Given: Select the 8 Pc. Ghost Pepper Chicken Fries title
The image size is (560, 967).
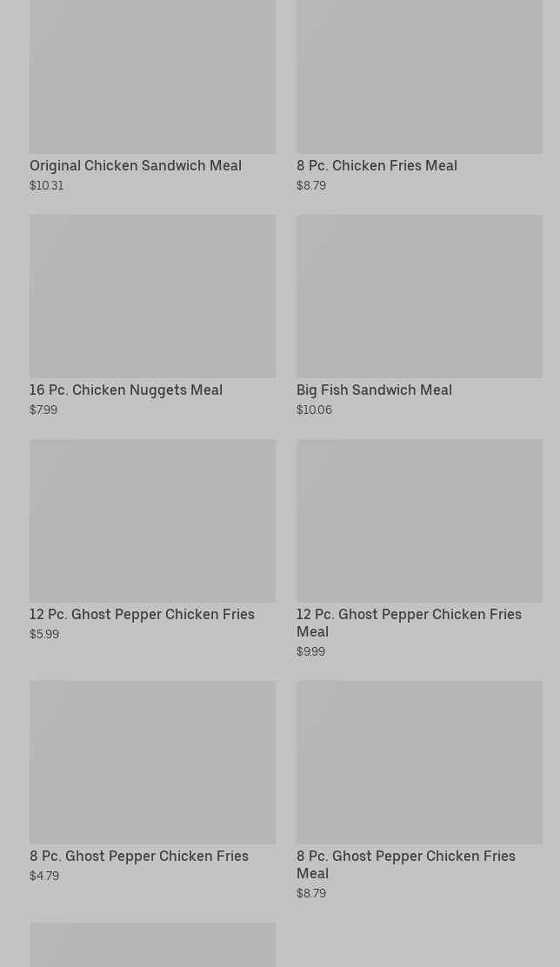Looking at the screenshot, I should (x=139, y=856).
